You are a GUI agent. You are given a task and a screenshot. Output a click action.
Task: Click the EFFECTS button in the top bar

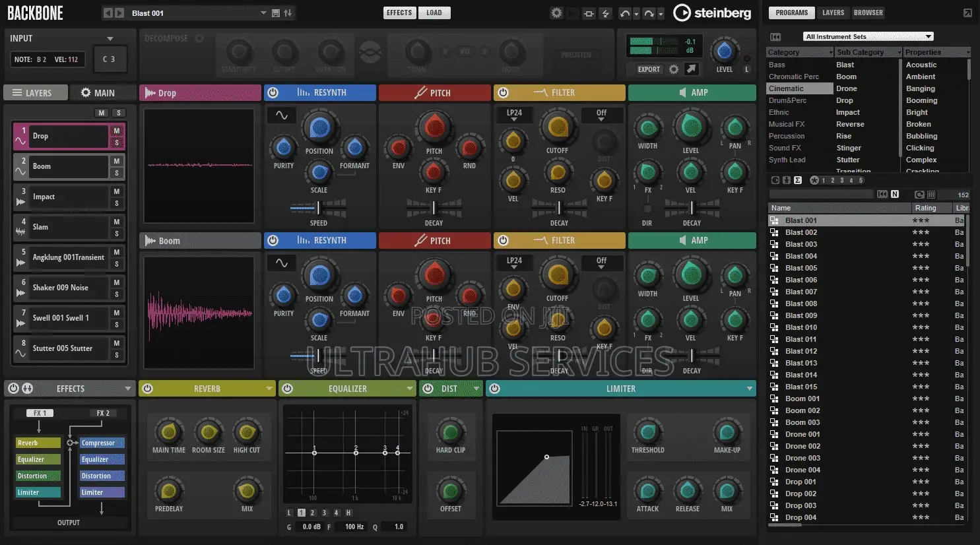[x=399, y=13]
